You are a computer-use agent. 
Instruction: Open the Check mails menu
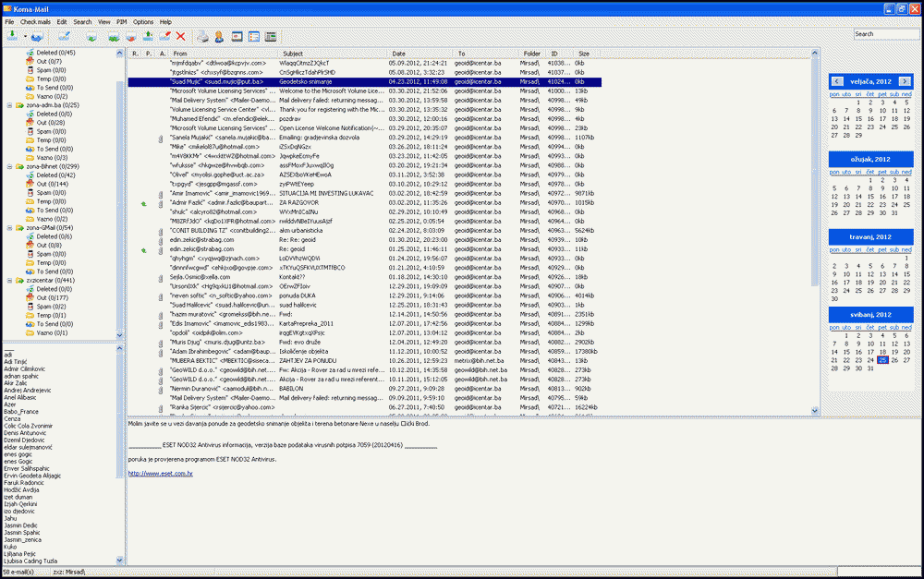pyautogui.click(x=36, y=21)
